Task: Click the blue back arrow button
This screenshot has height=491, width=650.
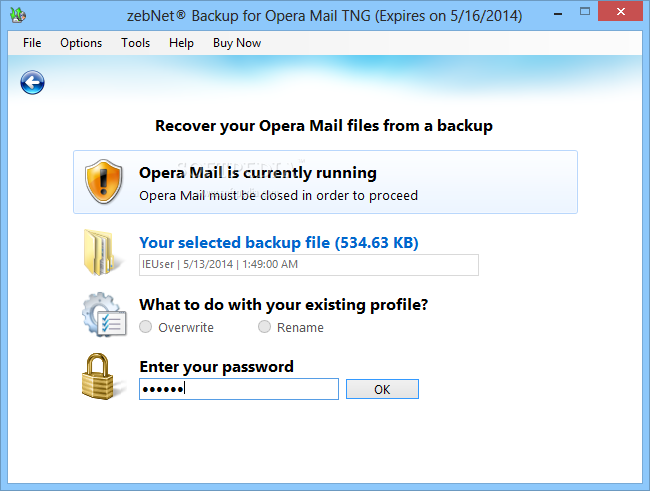Action: [32, 83]
